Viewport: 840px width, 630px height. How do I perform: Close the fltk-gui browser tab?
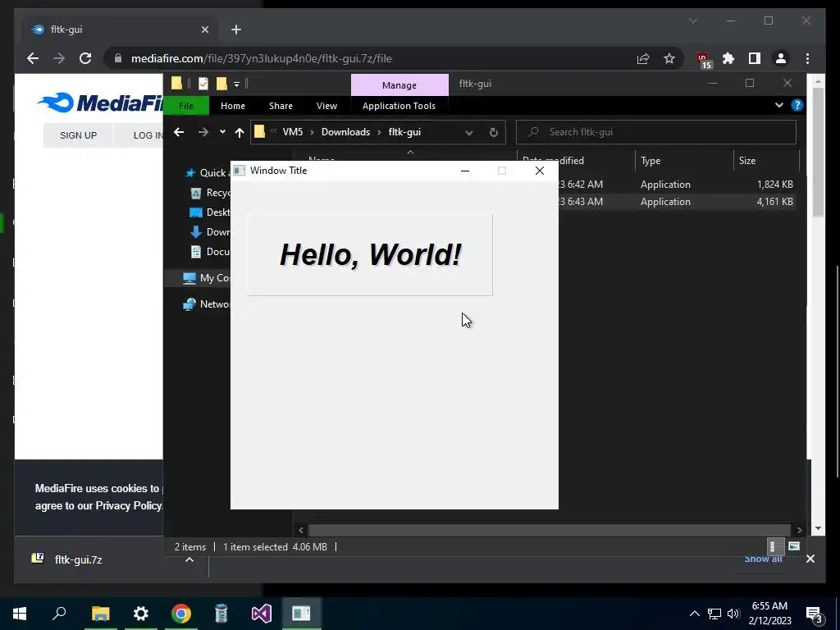pyautogui.click(x=204, y=30)
